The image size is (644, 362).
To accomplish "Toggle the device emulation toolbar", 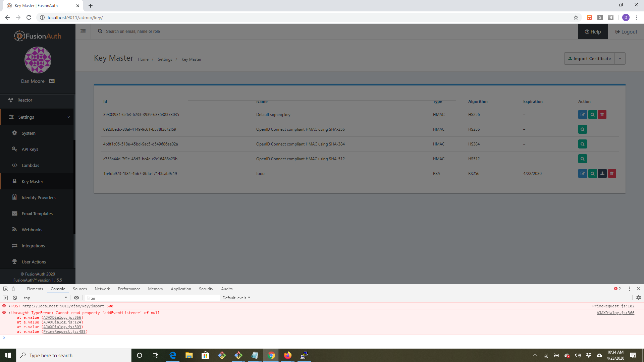I will (x=14, y=289).
